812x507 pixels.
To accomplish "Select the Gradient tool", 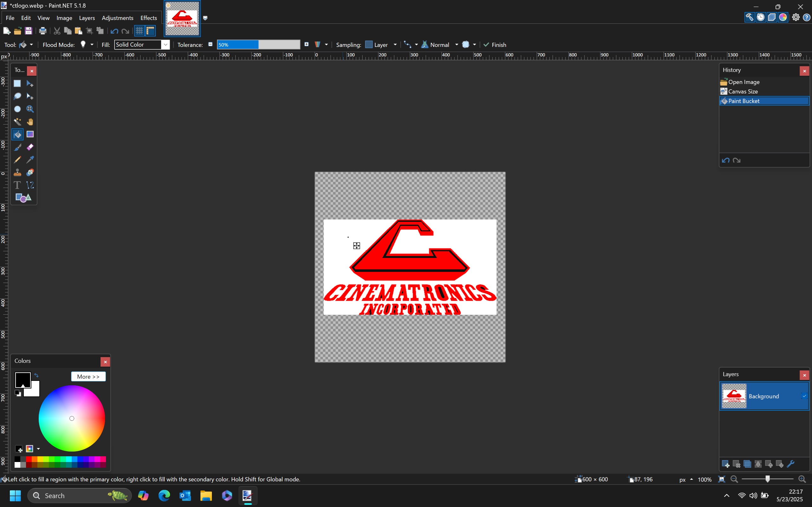I will click(30, 134).
